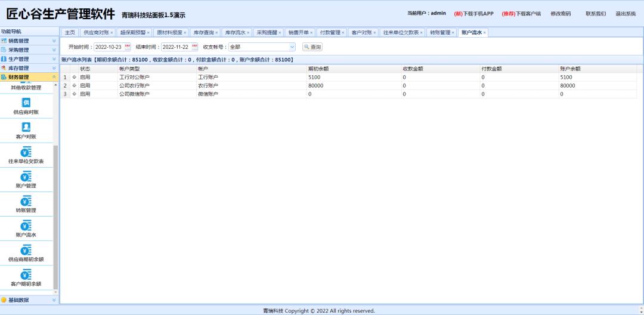
Task: Click the 期初余额 column header
Action: point(354,69)
